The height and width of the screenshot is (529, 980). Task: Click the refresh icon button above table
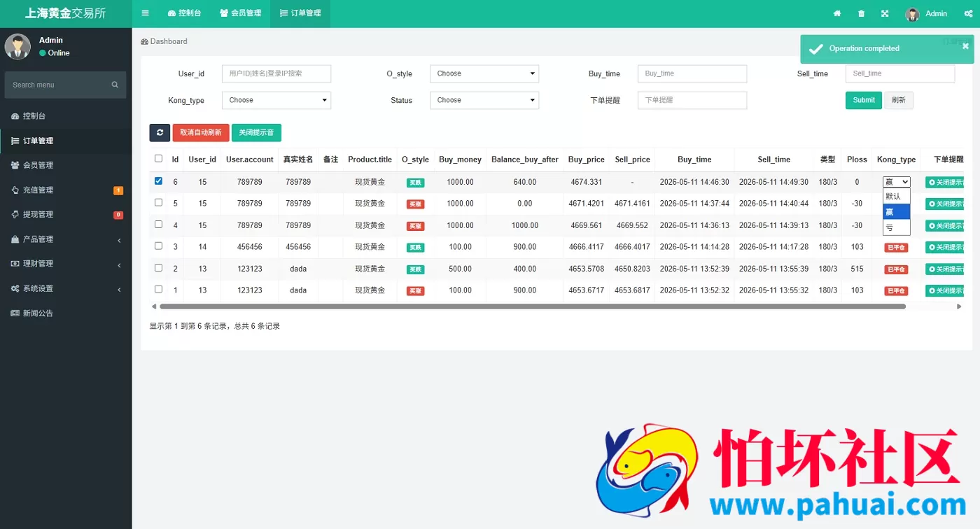pos(160,132)
